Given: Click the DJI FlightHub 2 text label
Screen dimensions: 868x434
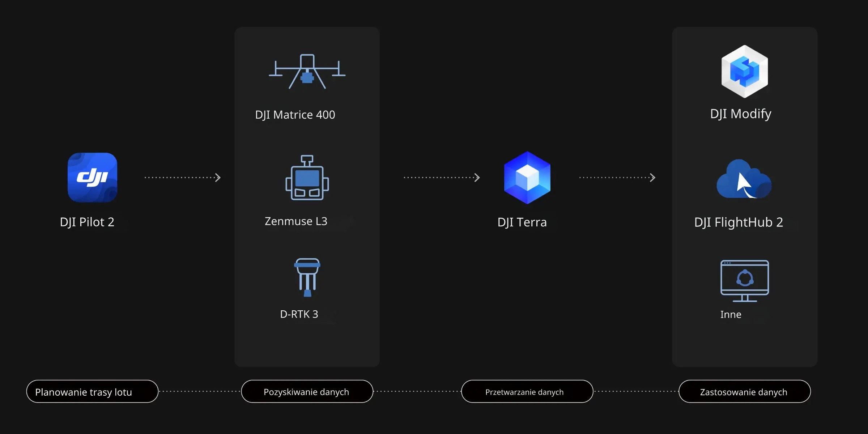Looking at the screenshot, I should click(x=739, y=222).
